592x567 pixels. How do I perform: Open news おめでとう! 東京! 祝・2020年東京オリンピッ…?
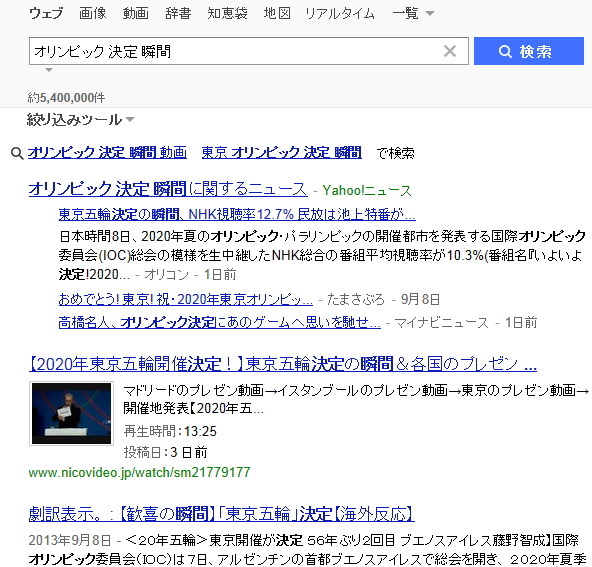(x=186, y=299)
